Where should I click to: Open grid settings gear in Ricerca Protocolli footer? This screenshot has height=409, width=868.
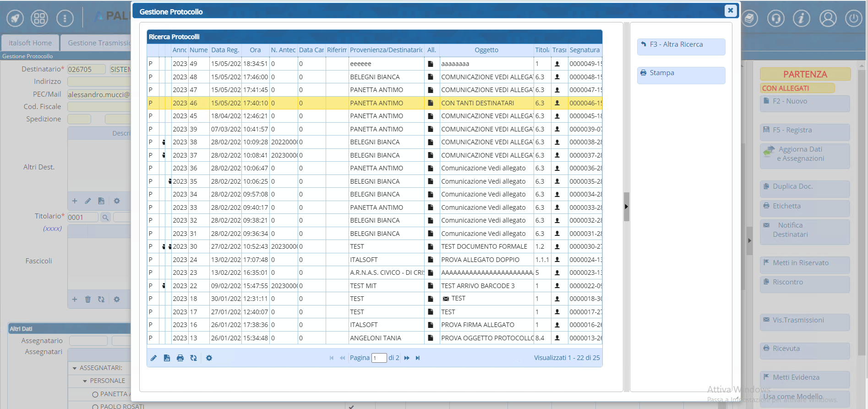209,358
